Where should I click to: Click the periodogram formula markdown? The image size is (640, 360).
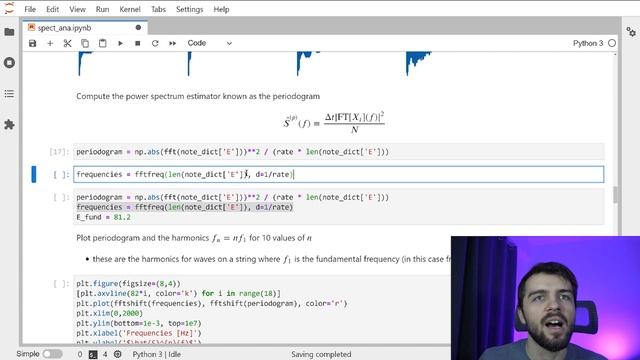click(x=334, y=122)
